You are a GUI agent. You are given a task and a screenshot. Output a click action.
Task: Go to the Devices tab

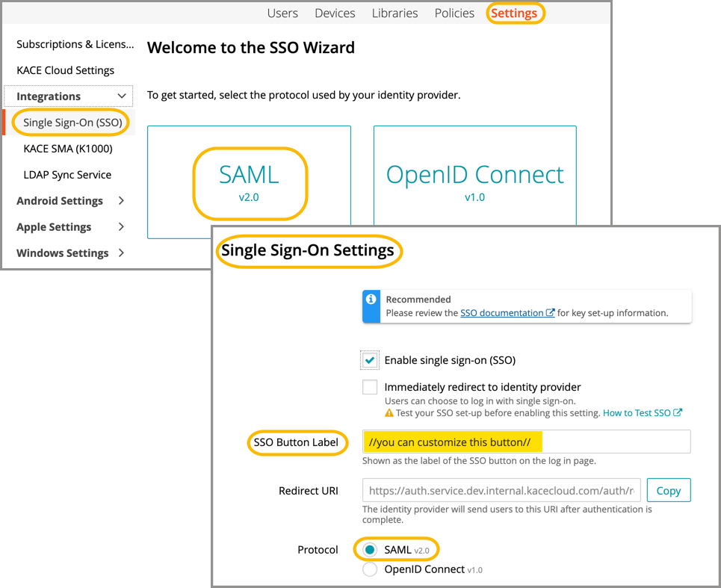[x=335, y=13]
